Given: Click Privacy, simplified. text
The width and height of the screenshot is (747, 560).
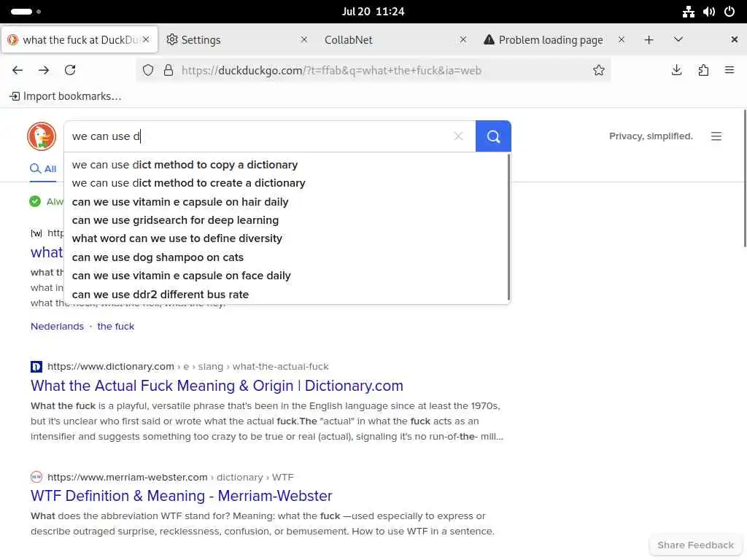Looking at the screenshot, I should pyautogui.click(x=651, y=136).
